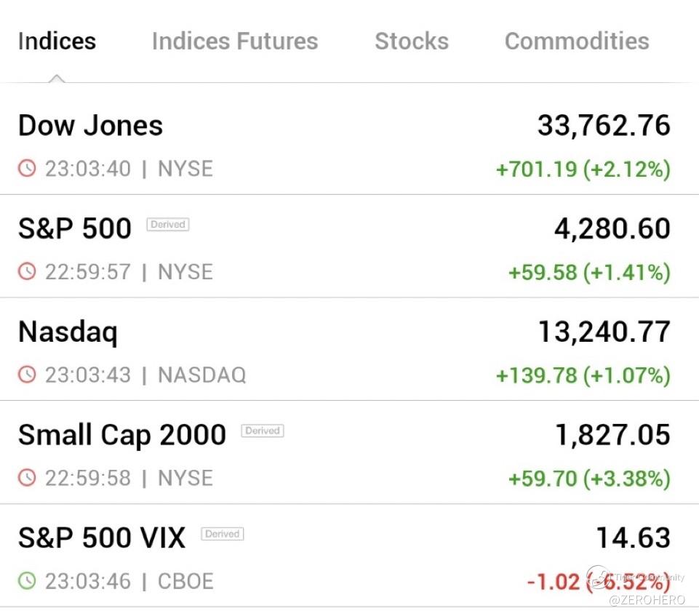Click the Nasdaq red clock icon
The height and width of the screenshot is (616, 699).
pos(27,375)
